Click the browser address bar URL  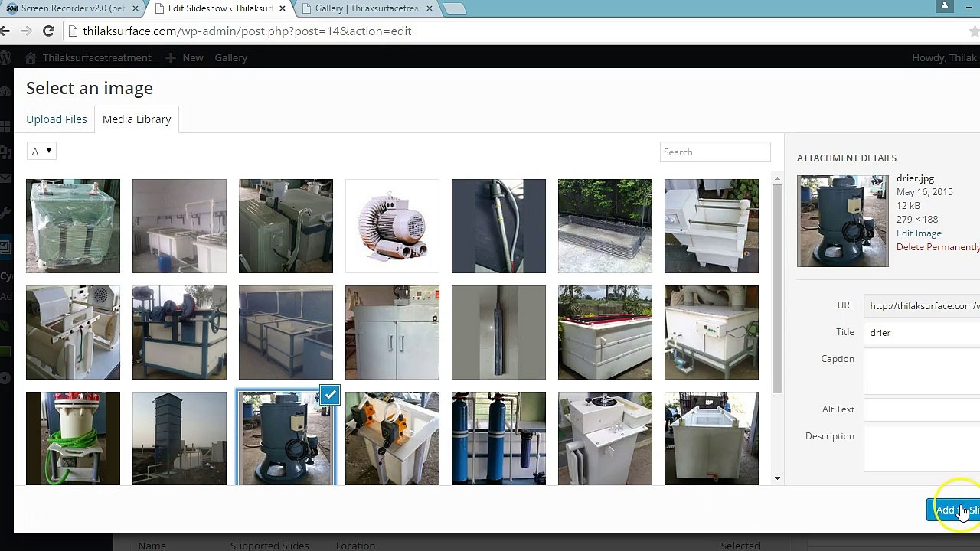click(x=247, y=31)
